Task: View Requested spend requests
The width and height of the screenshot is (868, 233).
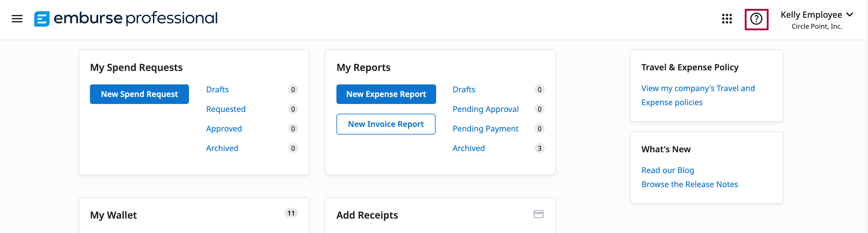Action: [x=226, y=109]
